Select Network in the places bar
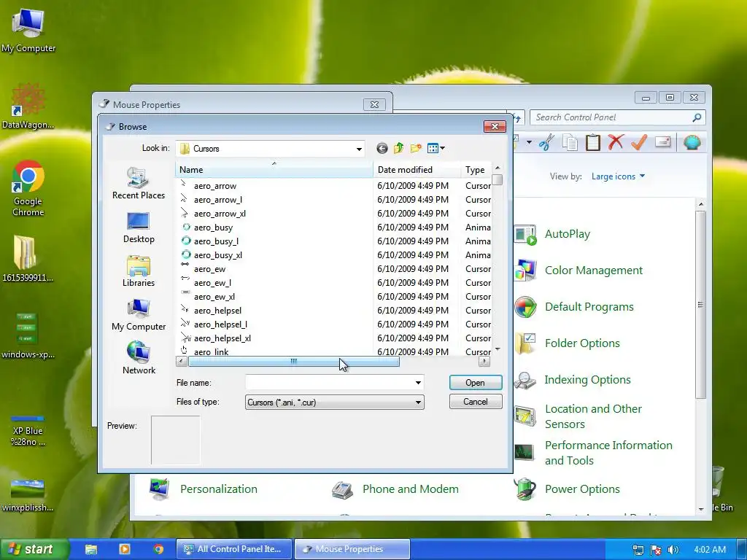This screenshot has height=560, width=747. (x=139, y=358)
